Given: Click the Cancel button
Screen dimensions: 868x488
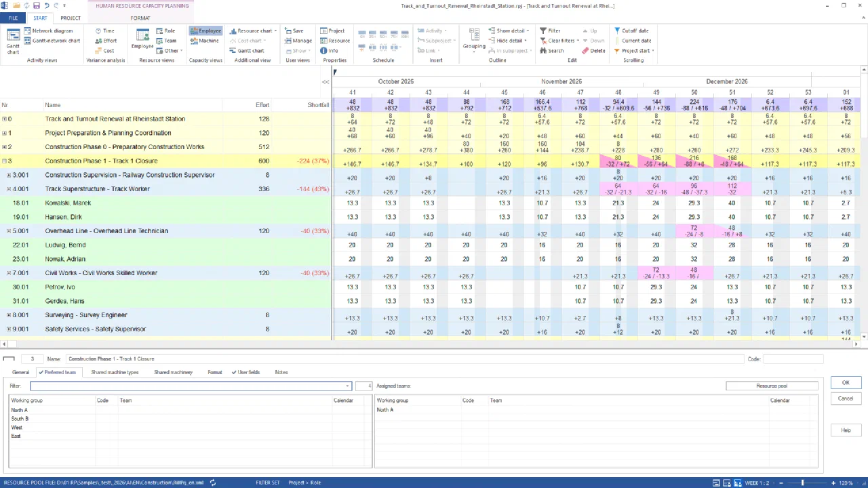Looking at the screenshot, I should point(846,399).
